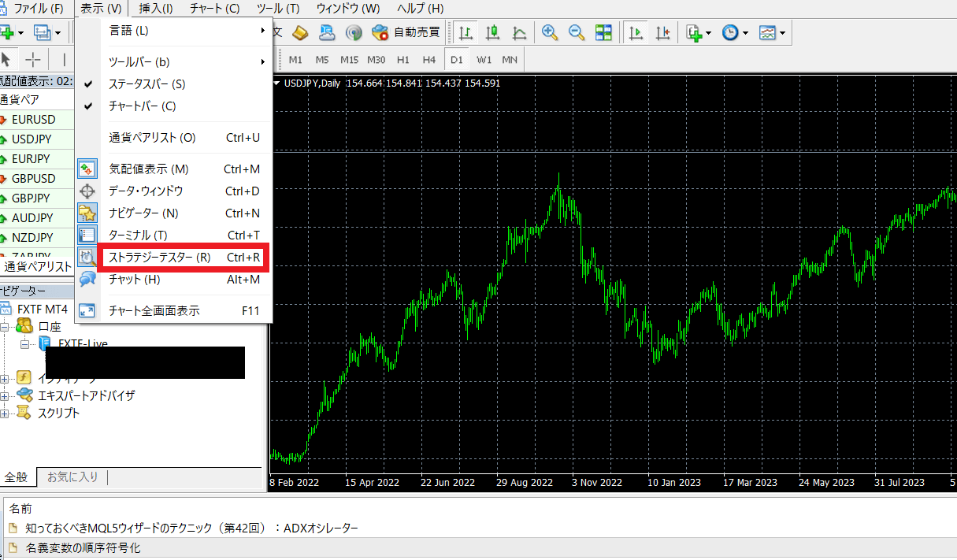957x560 pixels.
Task: Switch chart to candlestick display icon
Action: (493, 32)
